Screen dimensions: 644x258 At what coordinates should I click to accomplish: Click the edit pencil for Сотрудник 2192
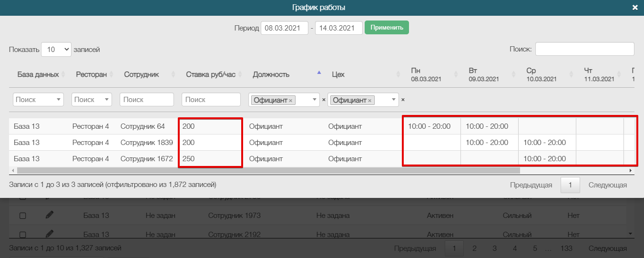49,234
